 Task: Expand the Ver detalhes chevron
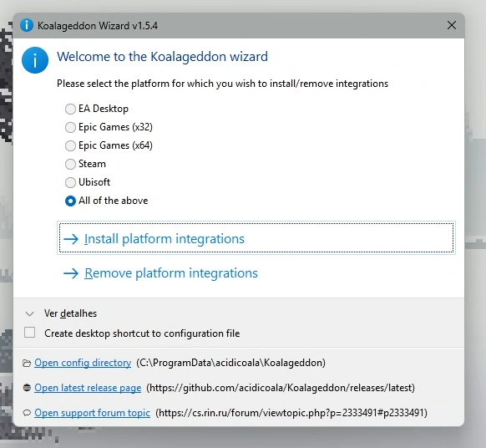point(30,314)
